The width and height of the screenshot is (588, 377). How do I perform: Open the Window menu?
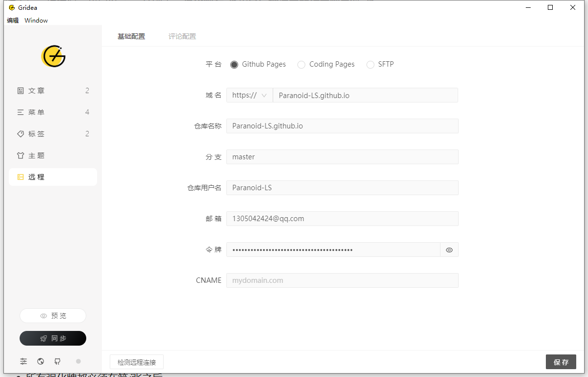point(36,21)
